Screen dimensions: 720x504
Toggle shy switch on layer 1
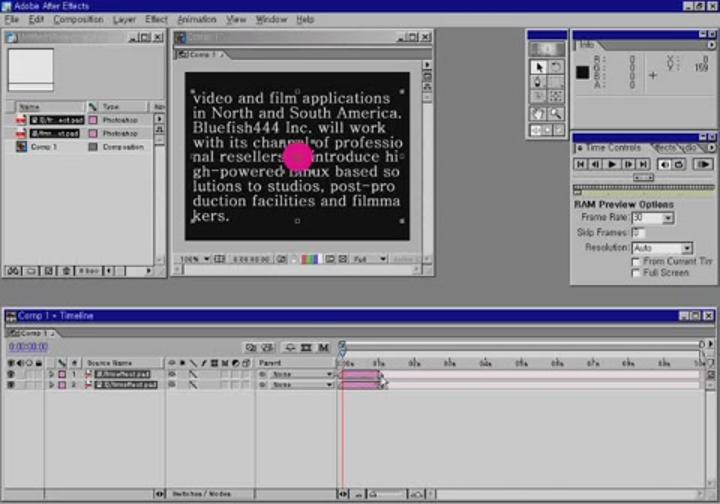tap(172, 374)
